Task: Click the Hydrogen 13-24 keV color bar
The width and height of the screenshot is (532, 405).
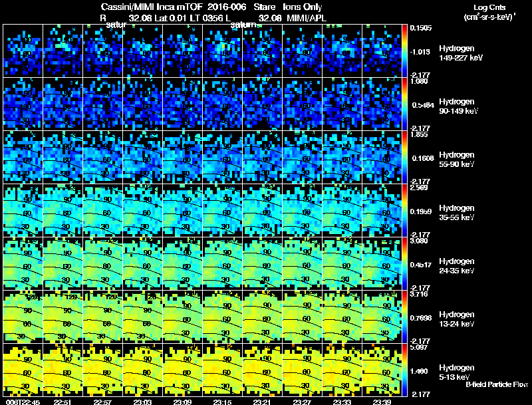Action: tap(404, 317)
